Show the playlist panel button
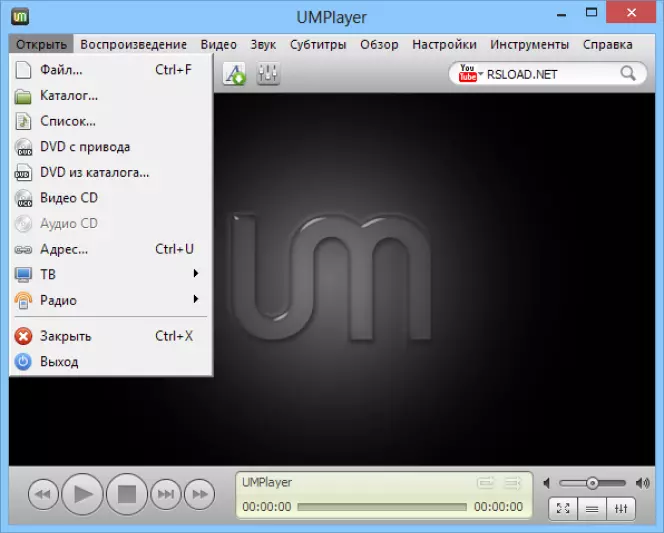Image resolution: width=664 pixels, height=533 pixels. (592, 508)
